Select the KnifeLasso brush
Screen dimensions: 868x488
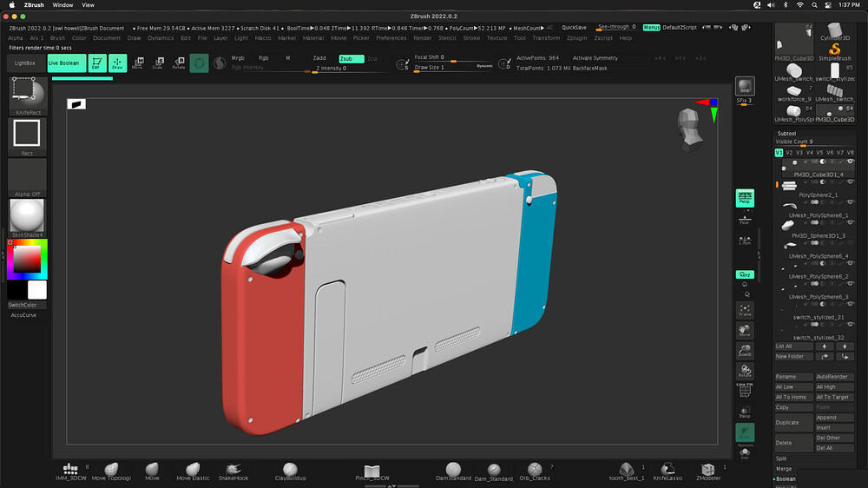667,472
